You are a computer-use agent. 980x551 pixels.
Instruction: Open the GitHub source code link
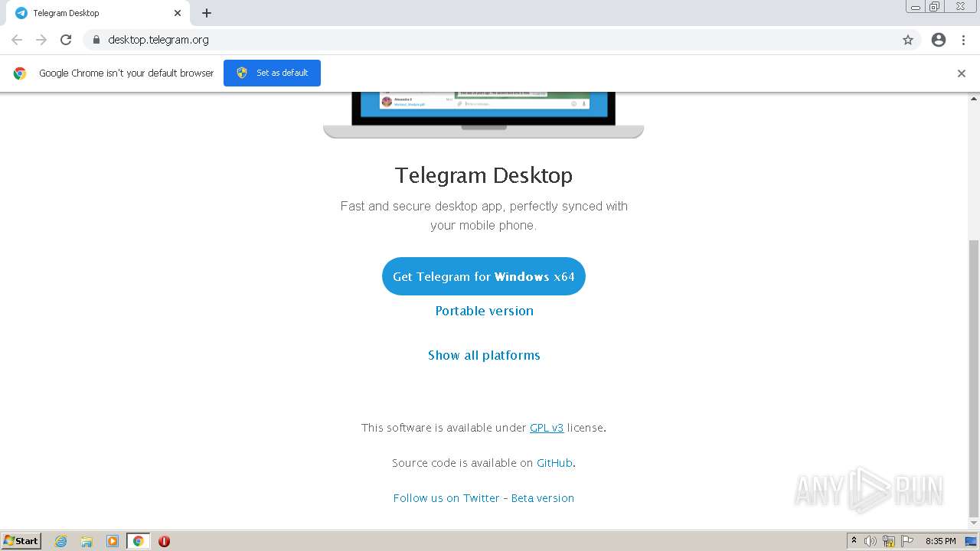[x=554, y=463]
